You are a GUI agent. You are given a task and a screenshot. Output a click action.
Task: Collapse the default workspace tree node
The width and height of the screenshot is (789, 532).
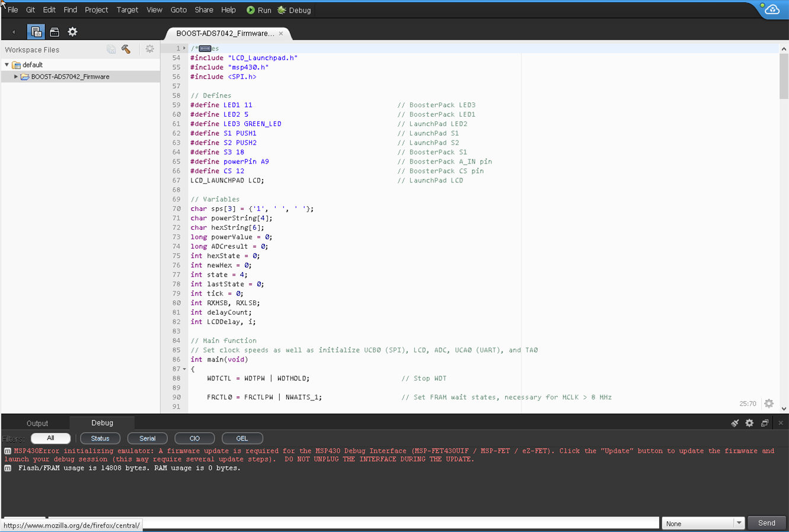click(x=7, y=65)
